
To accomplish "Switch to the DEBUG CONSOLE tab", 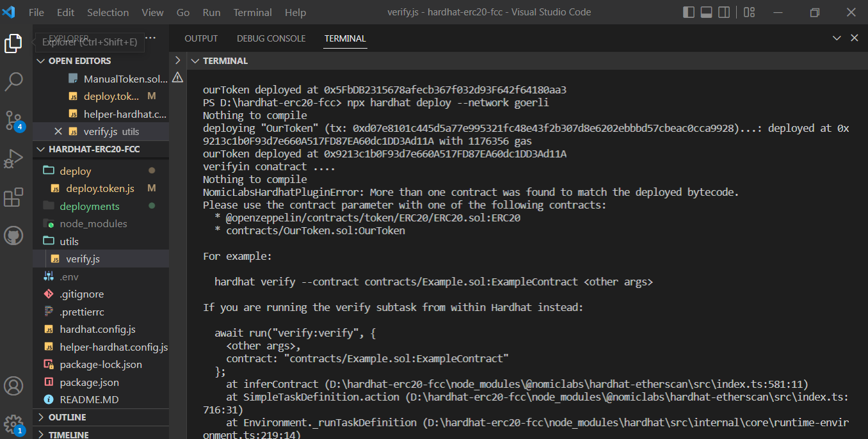I will (271, 38).
